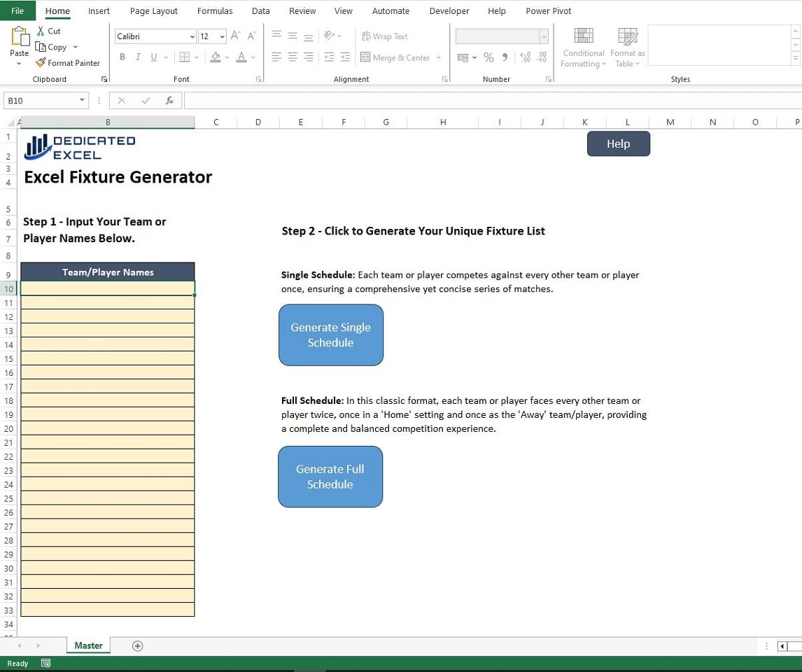Switch to the Formulas ribbon tab
The width and height of the screenshot is (802, 672).
(x=215, y=10)
